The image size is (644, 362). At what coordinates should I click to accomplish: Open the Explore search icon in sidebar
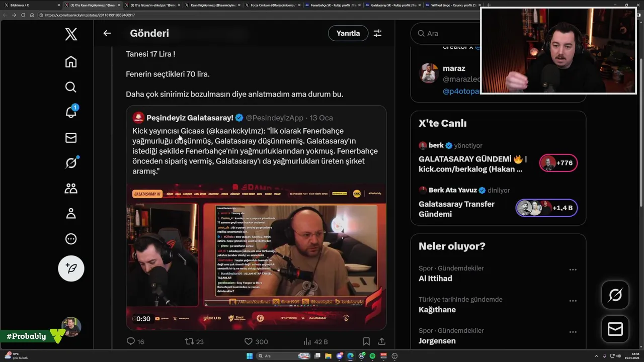click(71, 87)
